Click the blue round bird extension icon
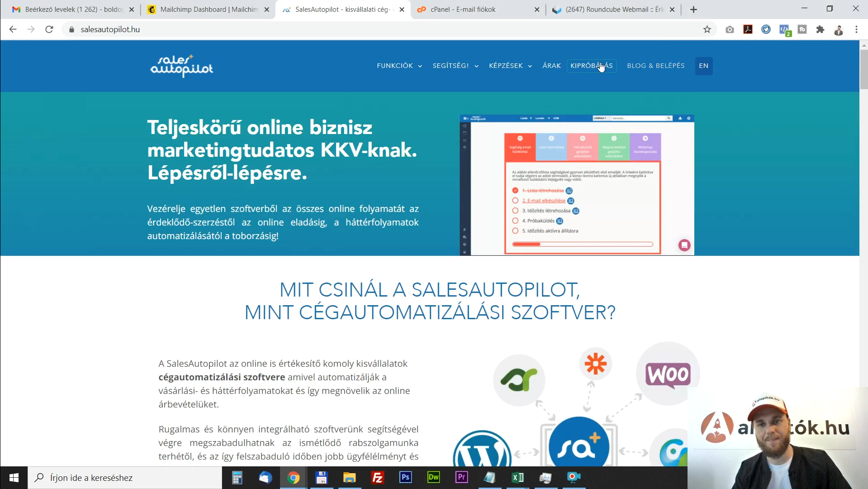 pyautogui.click(x=766, y=29)
